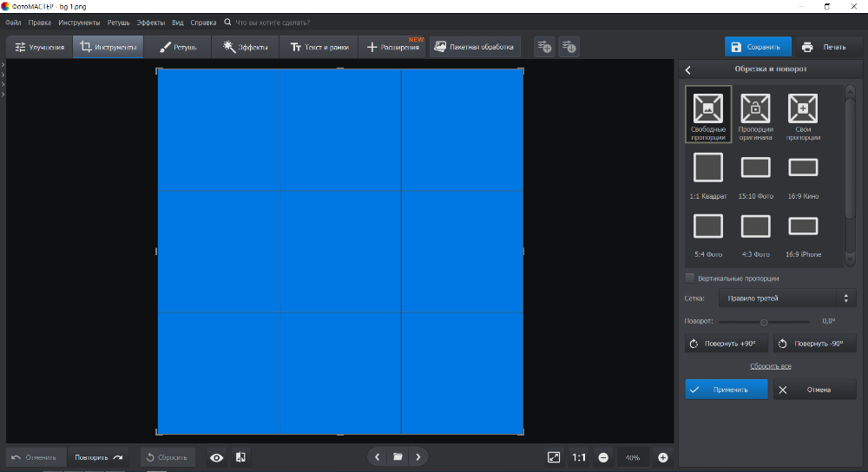This screenshot has height=472, width=868.
Task: Toggle before/after split comparison view
Action: click(x=240, y=457)
